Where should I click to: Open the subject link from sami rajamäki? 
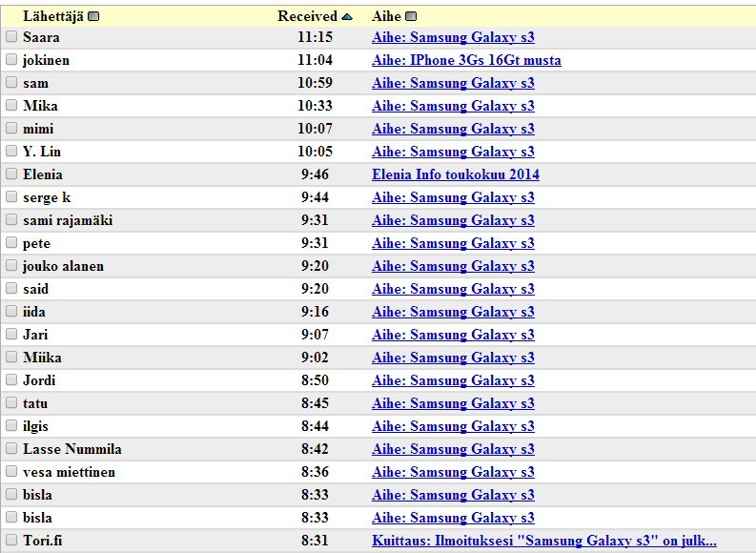[453, 220]
